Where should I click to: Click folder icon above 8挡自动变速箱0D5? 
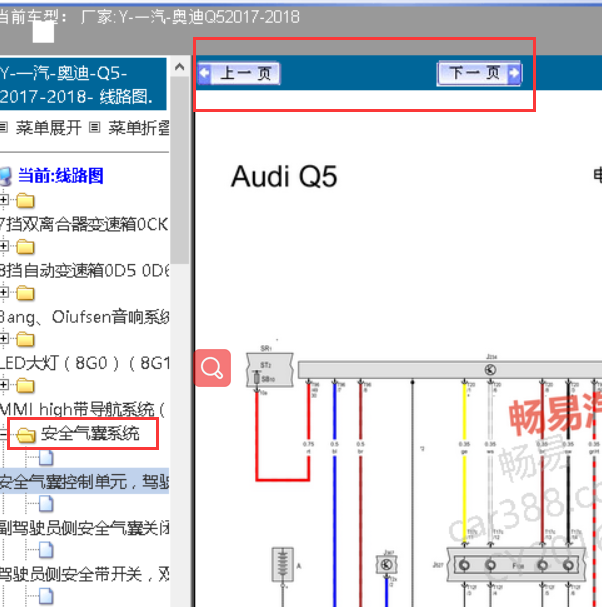tap(26, 247)
